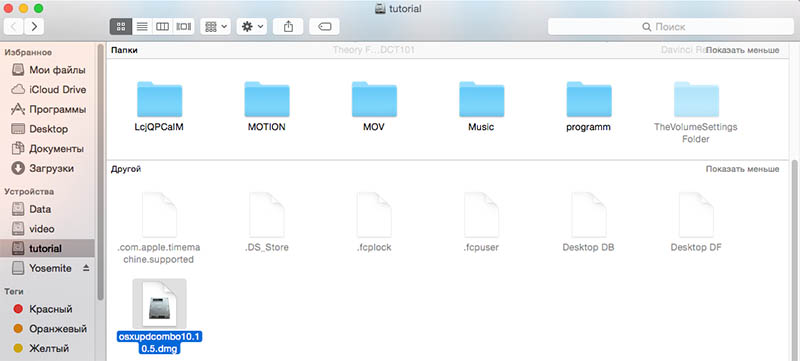Click the Поиск search field

(x=670, y=27)
